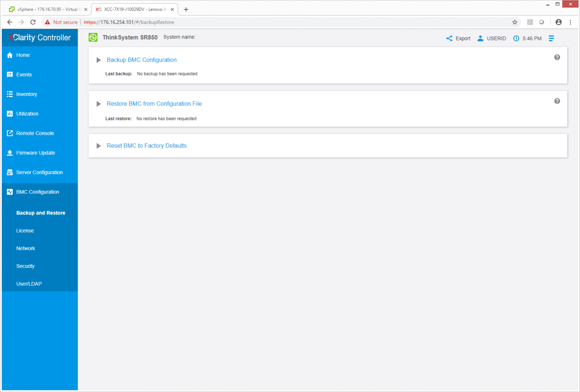Image resolution: width=580 pixels, height=392 pixels.
Task: Expand Reset BMC to Factory Defaults
Action: [x=99, y=146]
